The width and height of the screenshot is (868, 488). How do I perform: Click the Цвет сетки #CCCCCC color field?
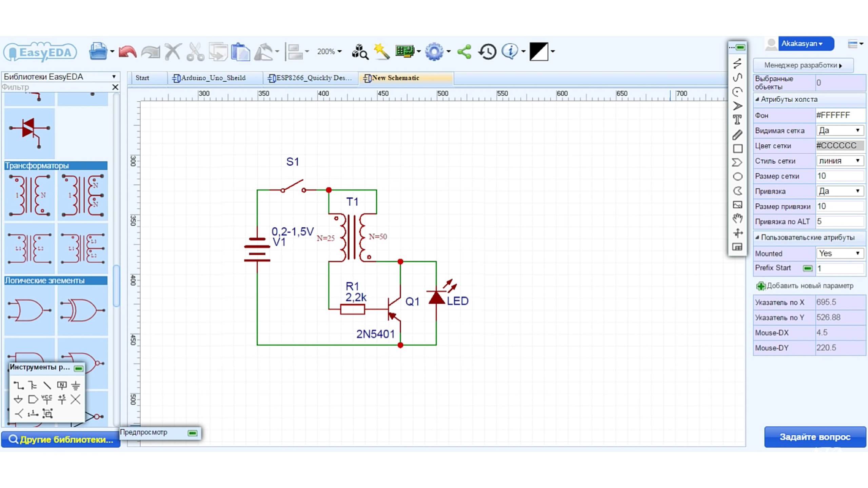click(x=840, y=146)
